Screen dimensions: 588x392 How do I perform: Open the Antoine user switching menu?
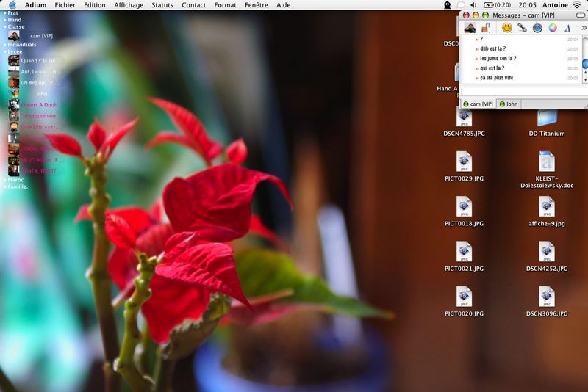(x=555, y=5)
